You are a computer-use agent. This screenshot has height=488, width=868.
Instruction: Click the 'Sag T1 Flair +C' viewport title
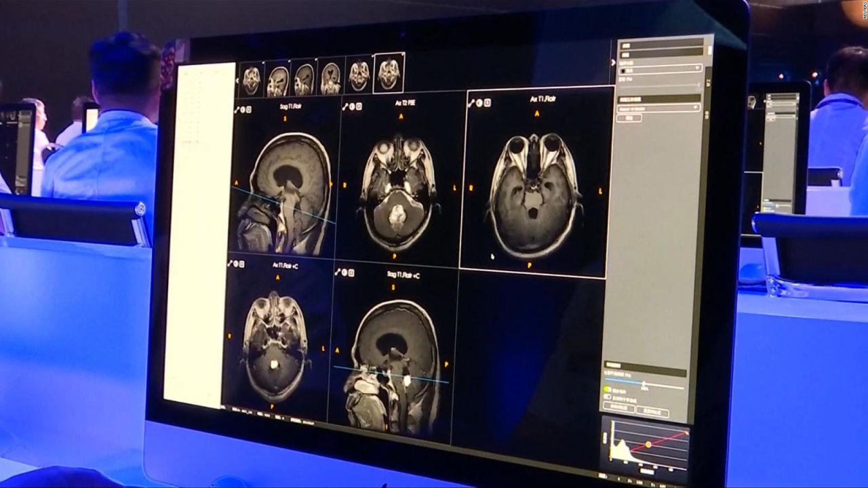tap(403, 275)
